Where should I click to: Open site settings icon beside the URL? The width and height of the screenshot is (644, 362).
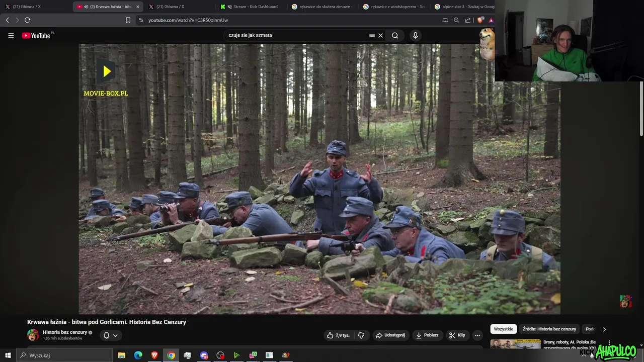click(141, 20)
